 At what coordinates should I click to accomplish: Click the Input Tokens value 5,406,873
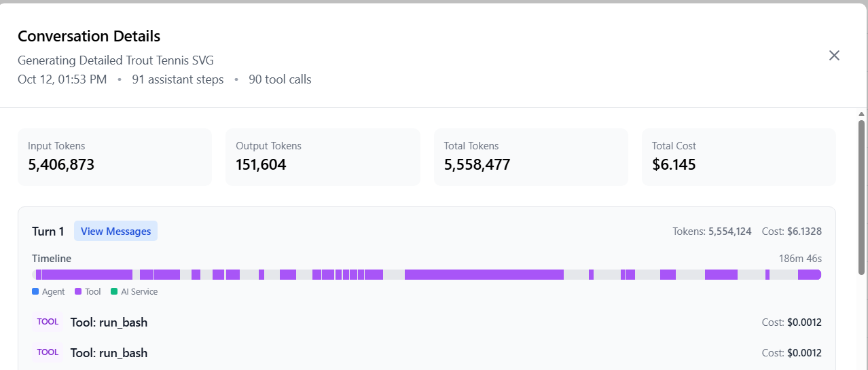(x=61, y=164)
